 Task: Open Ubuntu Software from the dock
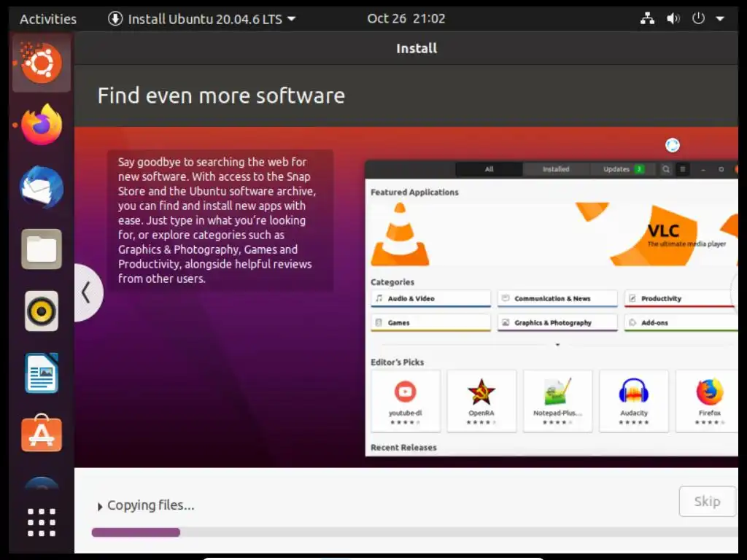tap(42, 433)
